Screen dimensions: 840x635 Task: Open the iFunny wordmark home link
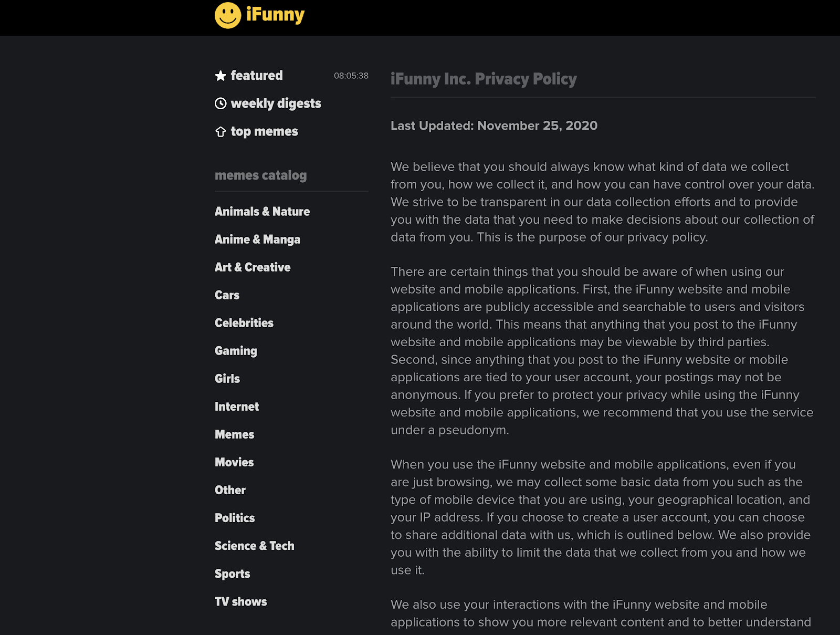click(x=275, y=15)
